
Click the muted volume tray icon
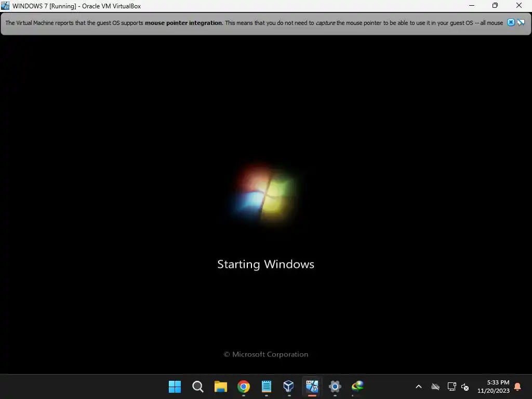point(465,387)
